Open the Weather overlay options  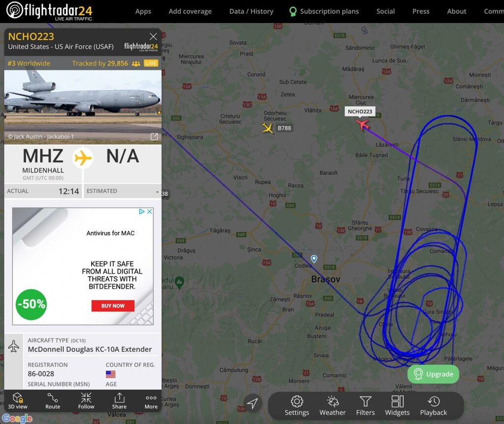332,406
